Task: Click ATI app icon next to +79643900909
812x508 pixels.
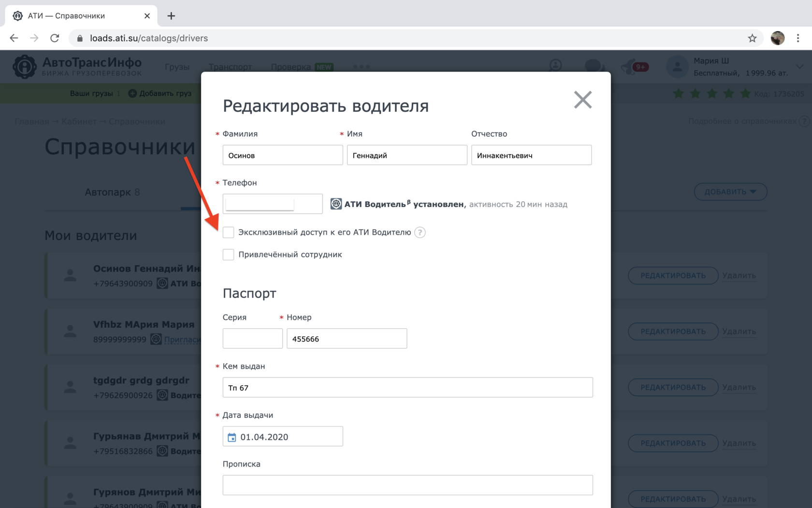Action: click(x=162, y=283)
